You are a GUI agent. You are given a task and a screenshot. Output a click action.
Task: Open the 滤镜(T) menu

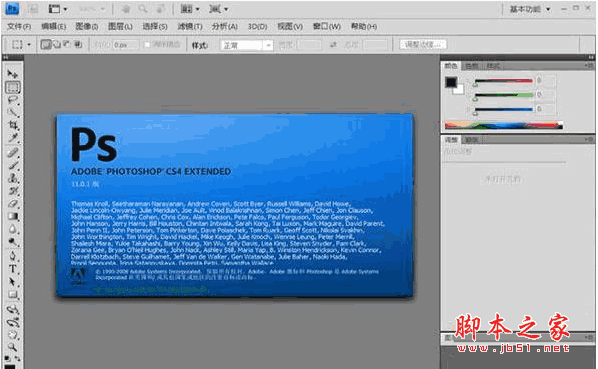tap(190, 26)
